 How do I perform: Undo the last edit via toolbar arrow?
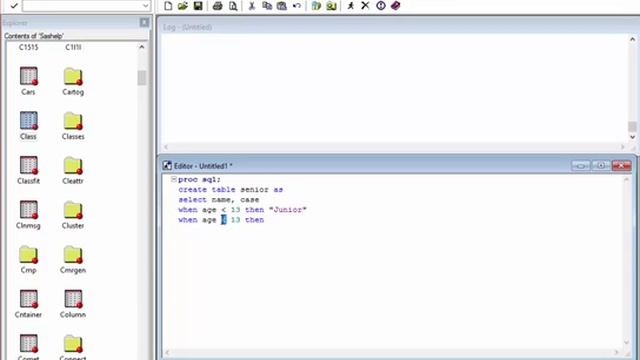(297, 6)
